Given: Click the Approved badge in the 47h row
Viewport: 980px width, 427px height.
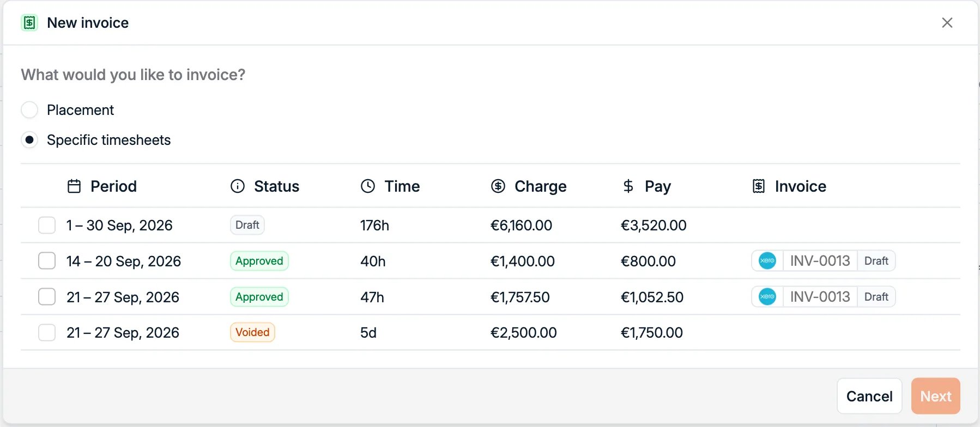Looking at the screenshot, I should tap(259, 297).
